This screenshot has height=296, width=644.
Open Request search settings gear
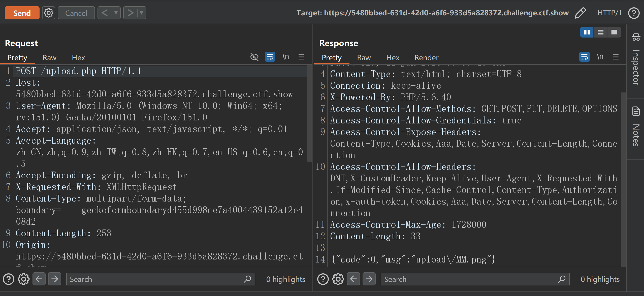tap(23, 279)
